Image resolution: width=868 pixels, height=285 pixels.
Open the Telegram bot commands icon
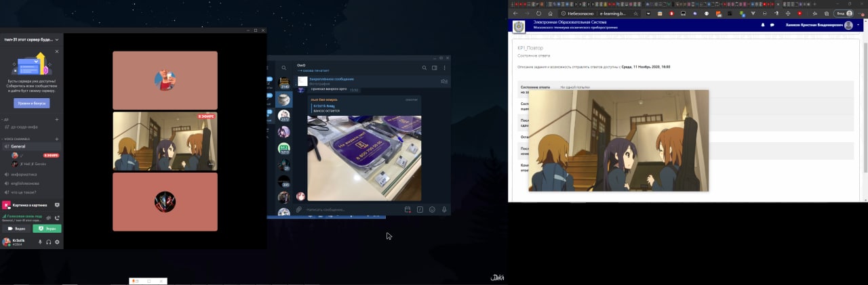tap(420, 209)
